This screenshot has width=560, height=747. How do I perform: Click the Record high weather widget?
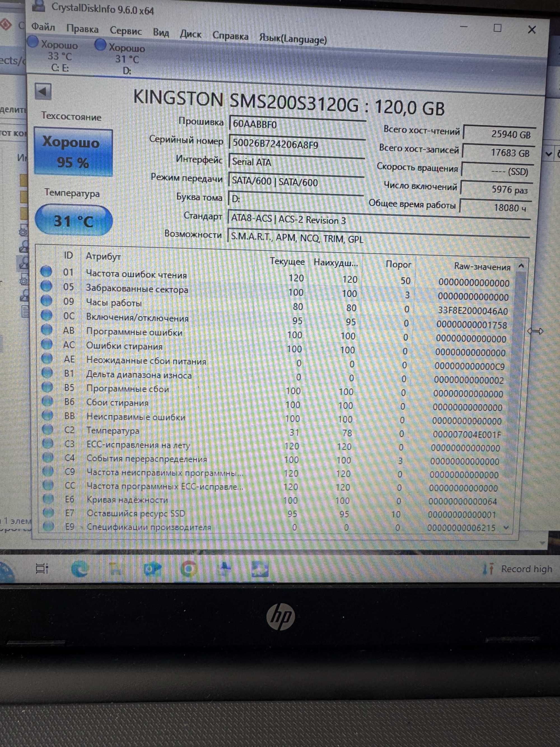pos(518,569)
